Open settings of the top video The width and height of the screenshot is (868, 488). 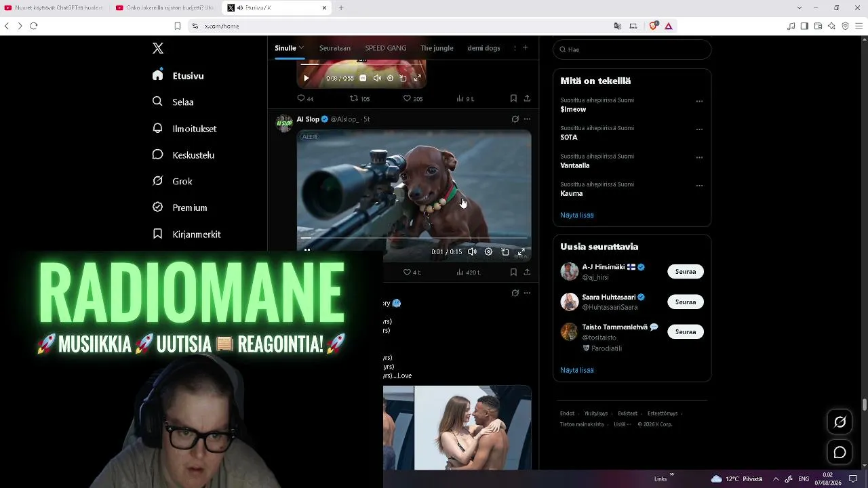390,78
